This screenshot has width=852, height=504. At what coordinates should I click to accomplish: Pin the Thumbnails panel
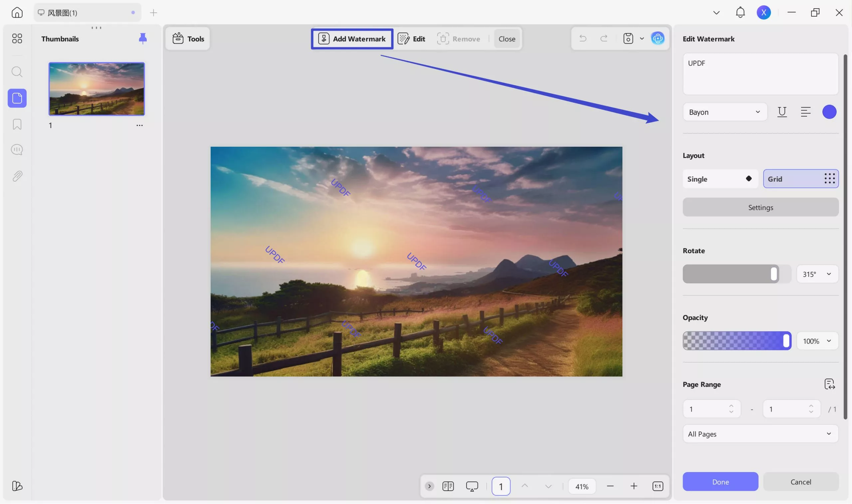[x=143, y=38]
